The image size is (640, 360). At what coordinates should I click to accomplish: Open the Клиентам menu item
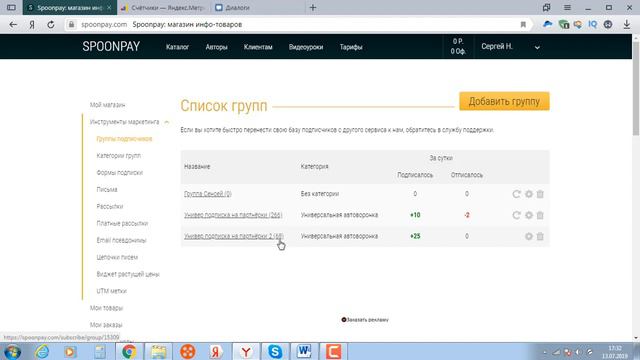pos(258,47)
